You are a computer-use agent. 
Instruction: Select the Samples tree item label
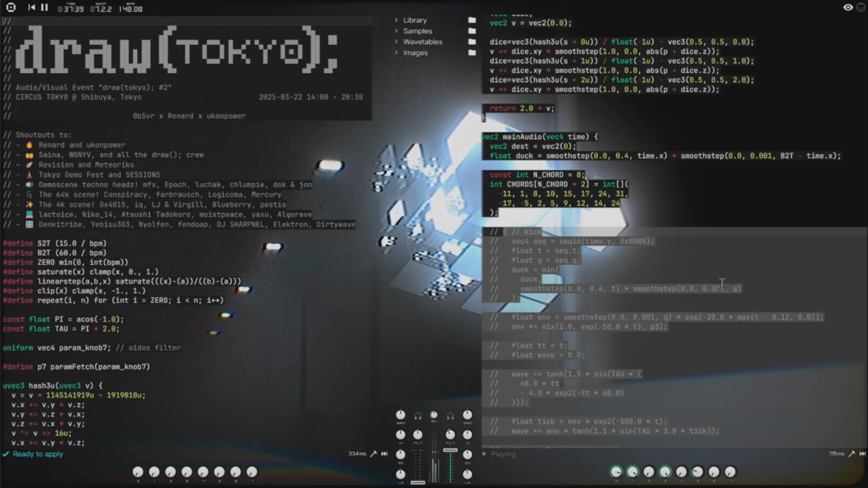pos(418,31)
